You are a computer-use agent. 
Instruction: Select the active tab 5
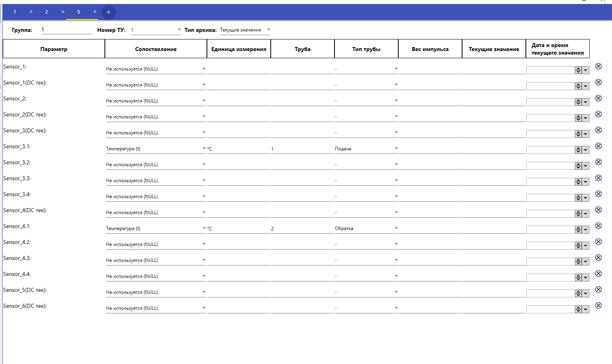pyautogui.click(x=79, y=12)
